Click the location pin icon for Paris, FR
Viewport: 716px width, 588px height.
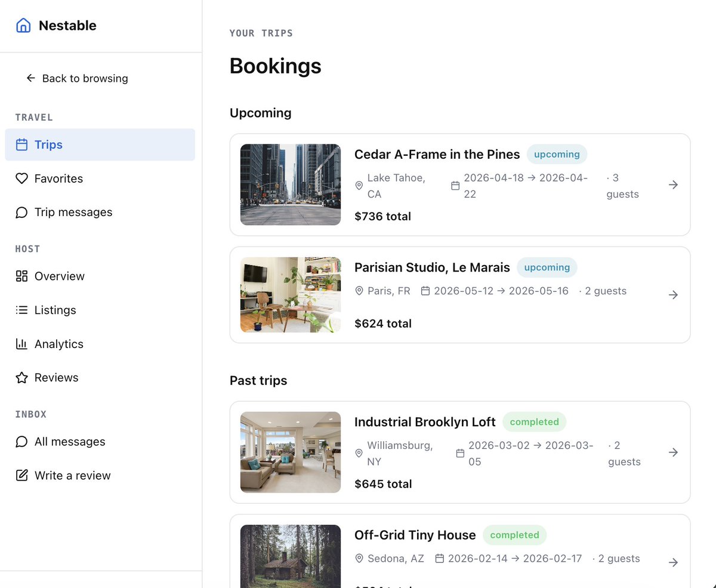pos(359,291)
